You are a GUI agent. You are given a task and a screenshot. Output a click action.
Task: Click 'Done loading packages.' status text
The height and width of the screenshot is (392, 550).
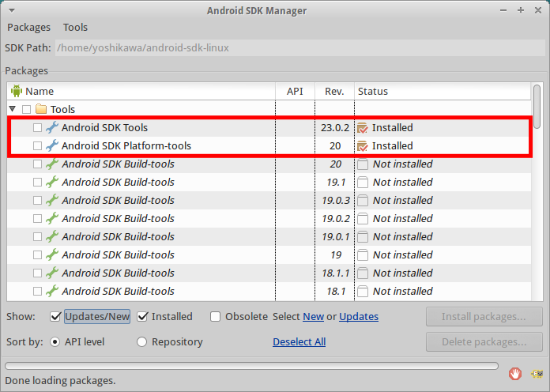pyautogui.click(x=60, y=380)
